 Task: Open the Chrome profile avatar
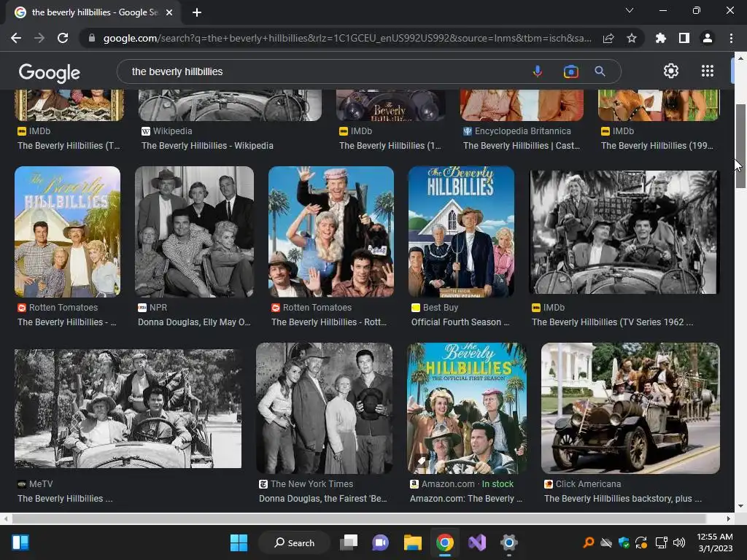[708, 38]
